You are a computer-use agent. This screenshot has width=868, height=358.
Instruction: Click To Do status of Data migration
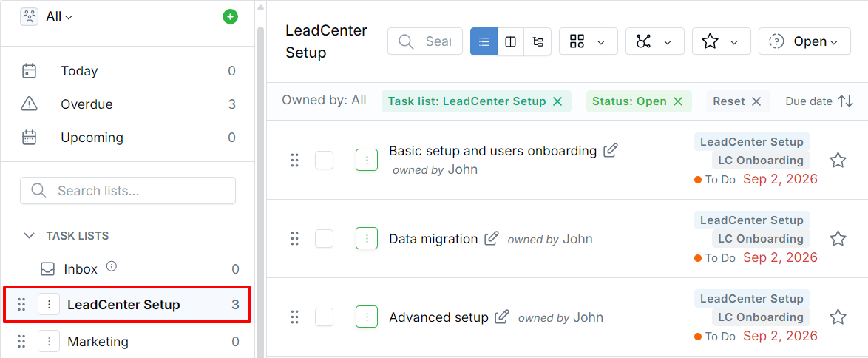tap(715, 257)
